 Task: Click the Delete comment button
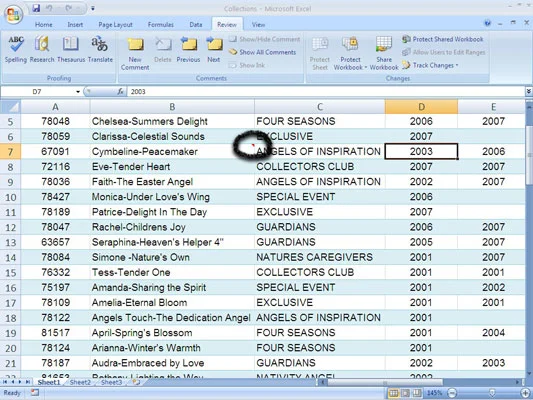pos(163,50)
